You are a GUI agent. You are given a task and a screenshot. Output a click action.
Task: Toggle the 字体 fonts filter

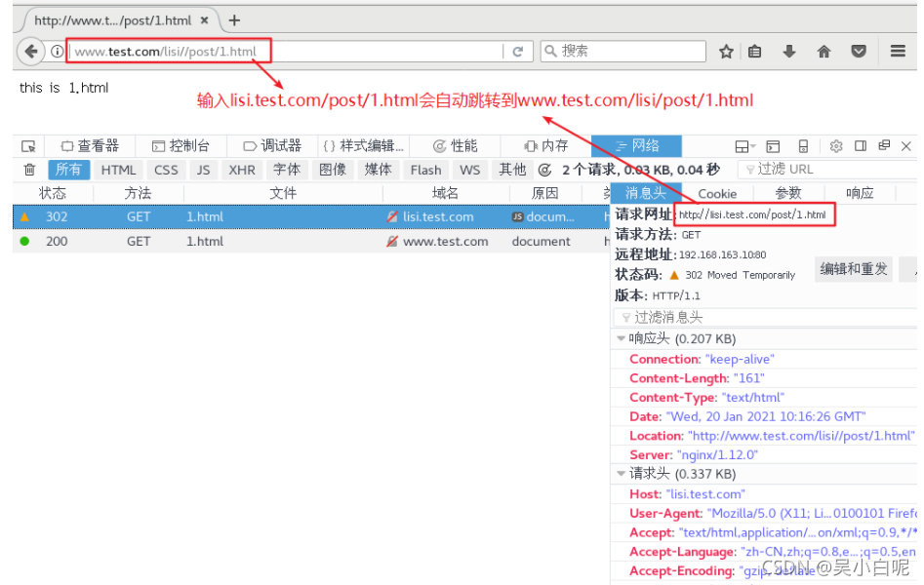(287, 170)
